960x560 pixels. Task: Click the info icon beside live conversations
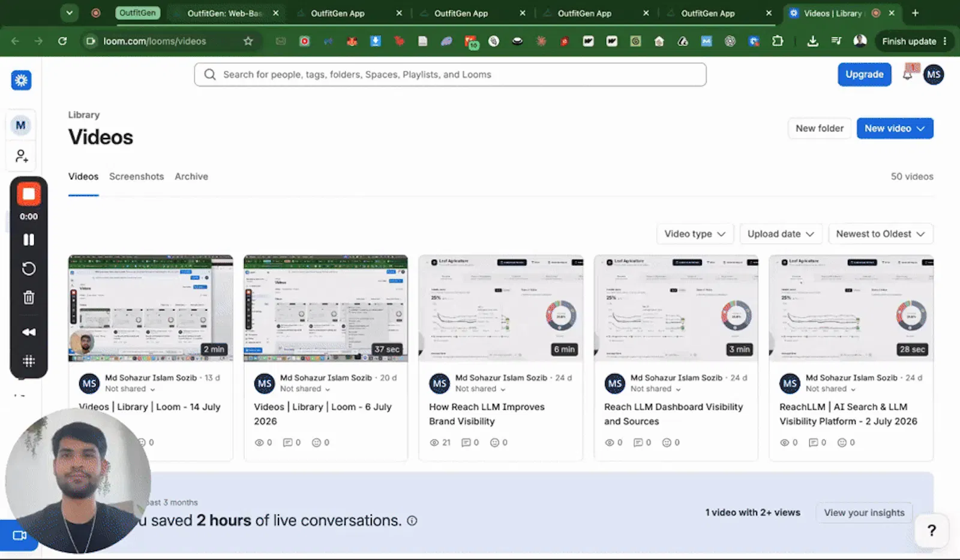click(412, 520)
